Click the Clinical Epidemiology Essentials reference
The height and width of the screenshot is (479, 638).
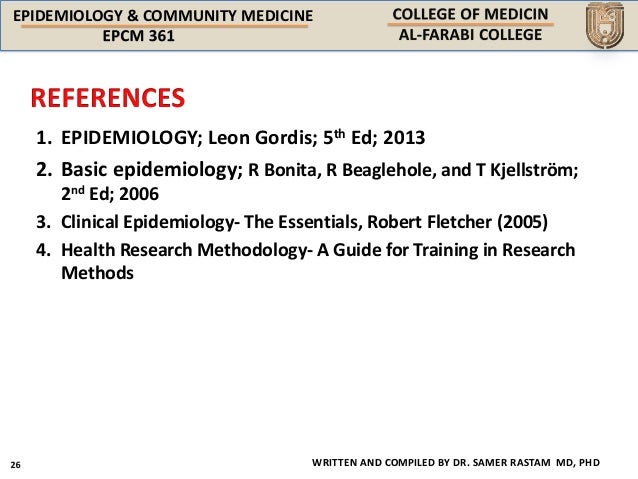pyautogui.click(x=304, y=222)
